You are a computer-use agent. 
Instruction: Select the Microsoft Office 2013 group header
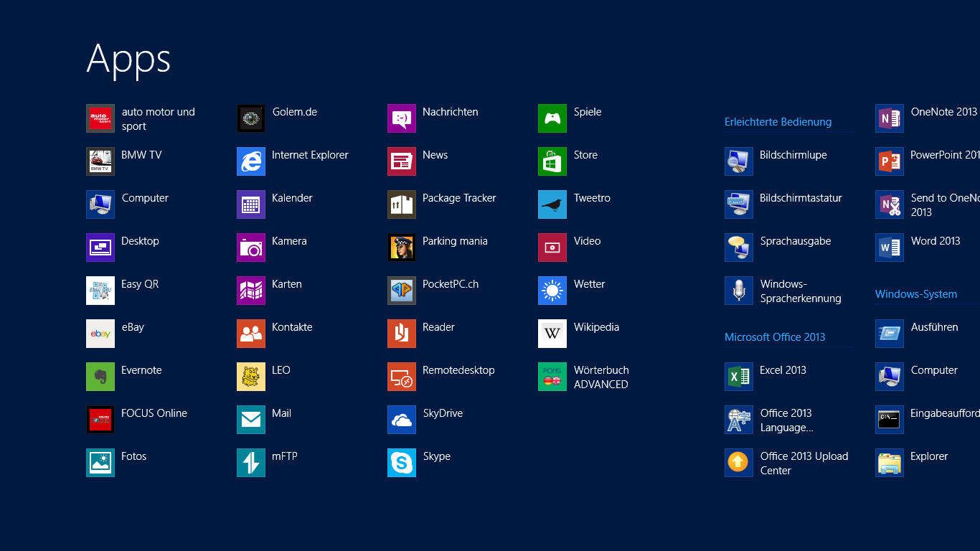[x=775, y=337]
